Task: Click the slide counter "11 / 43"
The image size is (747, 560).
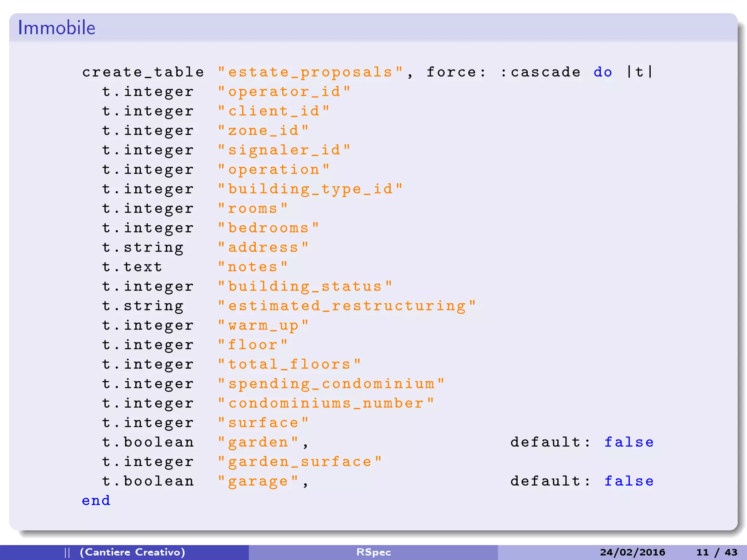Action: [717, 552]
